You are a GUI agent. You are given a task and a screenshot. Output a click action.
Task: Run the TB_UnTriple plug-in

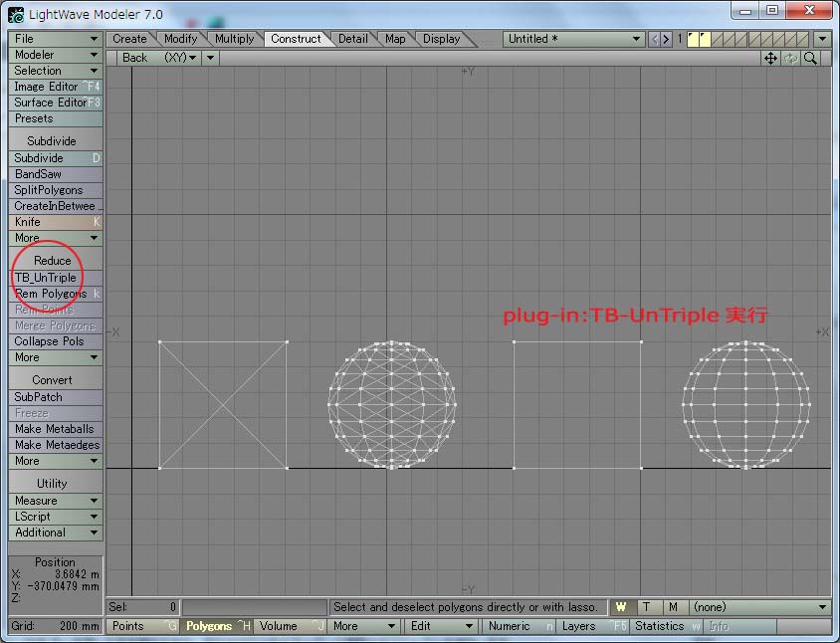click(56, 278)
